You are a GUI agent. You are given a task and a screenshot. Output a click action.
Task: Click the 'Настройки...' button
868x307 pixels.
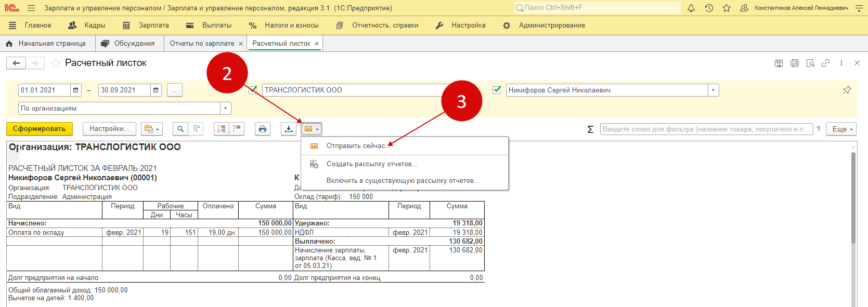point(109,129)
